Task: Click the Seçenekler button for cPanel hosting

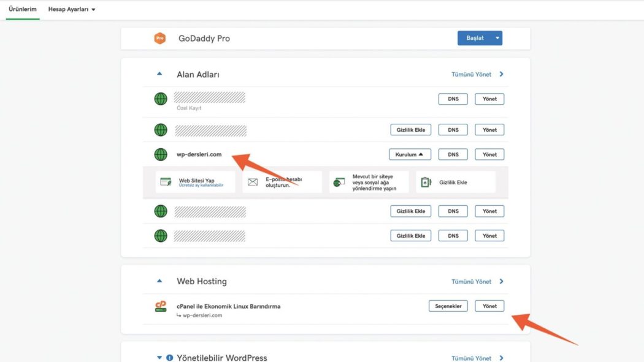Action: click(x=448, y=306)
